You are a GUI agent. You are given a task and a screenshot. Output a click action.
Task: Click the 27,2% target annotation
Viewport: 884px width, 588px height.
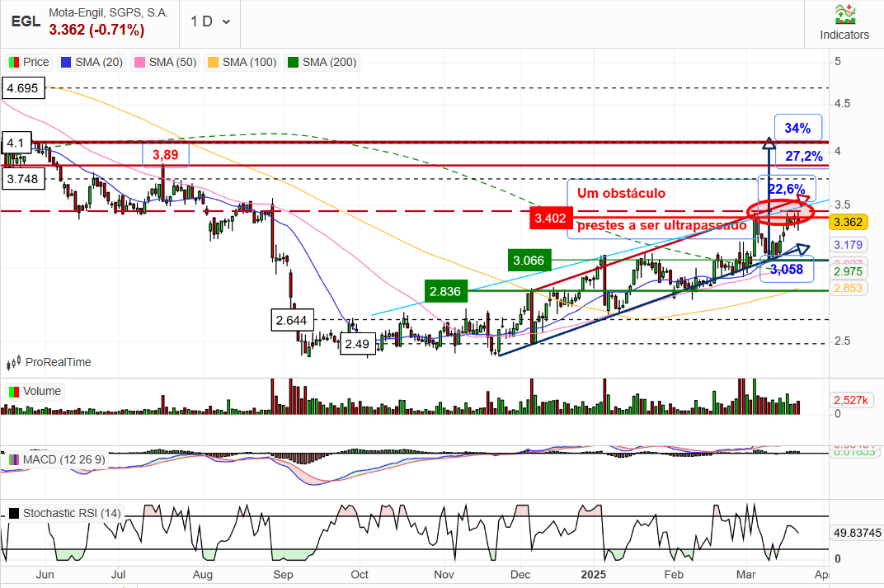click(x=803, y=156)
